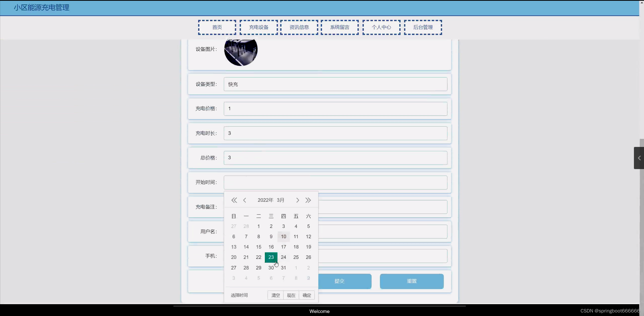Open 后台管理 navigation item
The image size is (644, 316).
(x=423, y=27)
